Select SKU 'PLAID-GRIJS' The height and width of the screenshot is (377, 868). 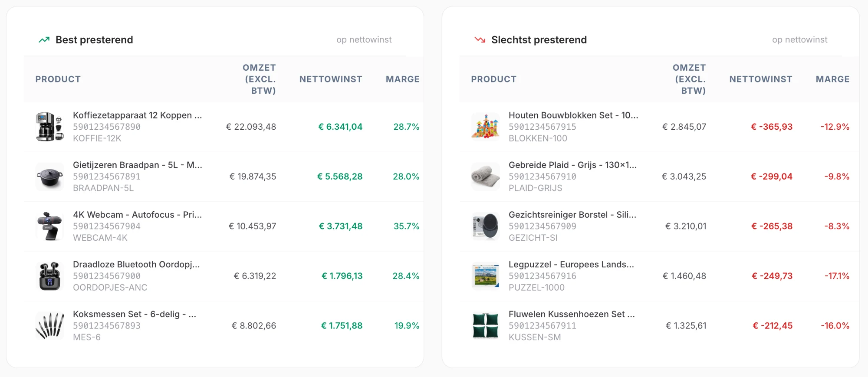click(536, 188)
